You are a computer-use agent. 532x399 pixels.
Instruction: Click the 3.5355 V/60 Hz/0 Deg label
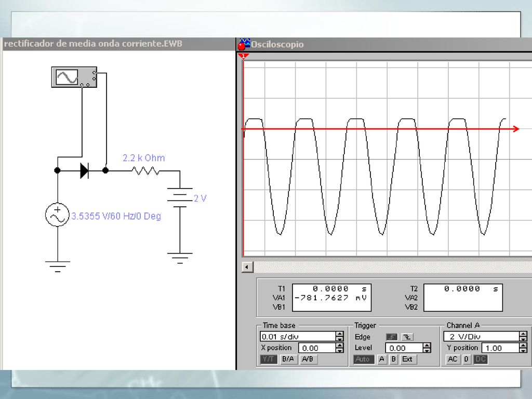tap(116, 216)
